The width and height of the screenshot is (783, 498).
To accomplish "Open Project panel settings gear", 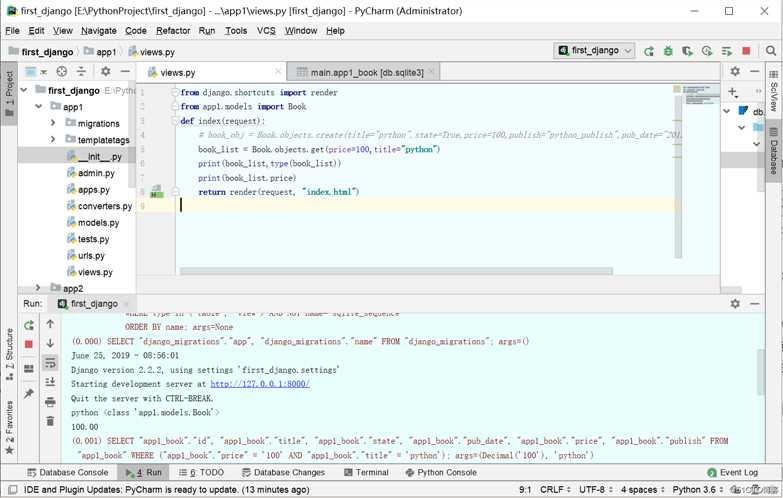I will 105,71.
